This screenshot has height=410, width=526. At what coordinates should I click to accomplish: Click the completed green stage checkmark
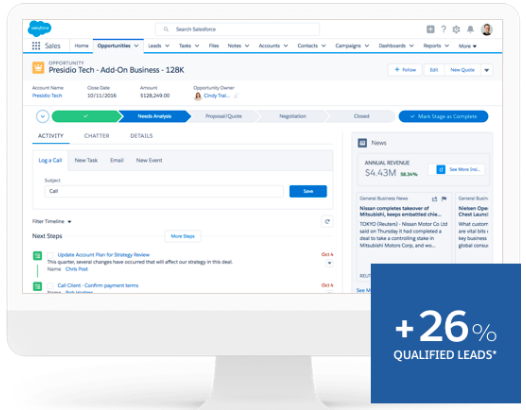click(x=86, y=116)
